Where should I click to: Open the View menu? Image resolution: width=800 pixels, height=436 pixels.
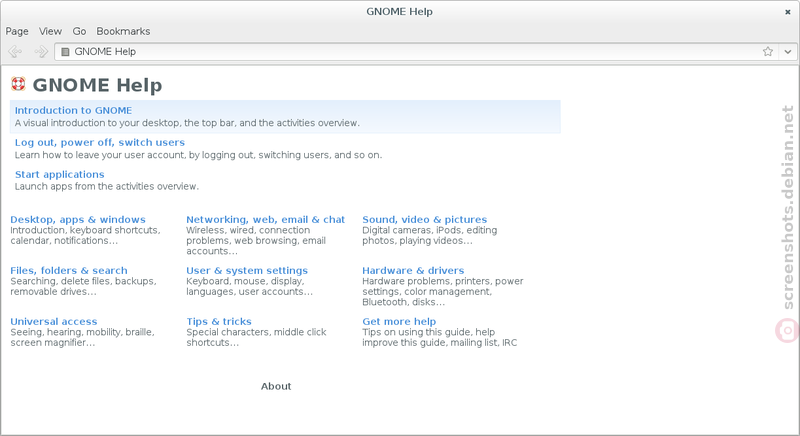51,31
